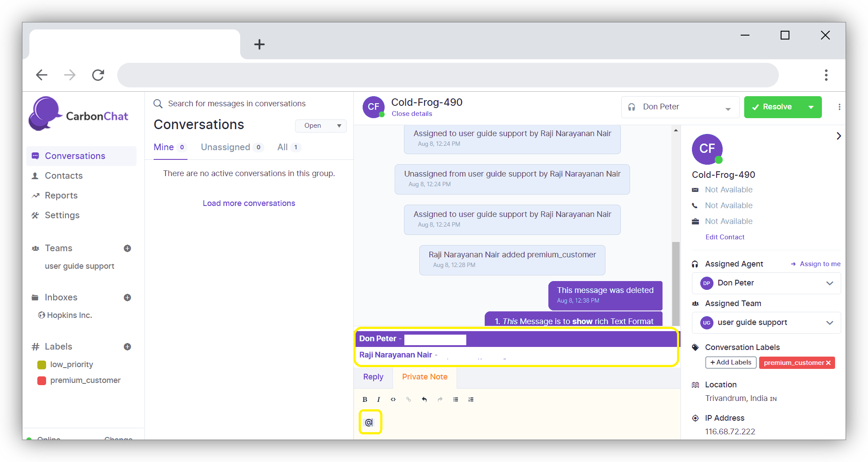Viewport: 868px width, 462px height.
Task: Insert a bulleted list
Action: click(x=456, y=399)
